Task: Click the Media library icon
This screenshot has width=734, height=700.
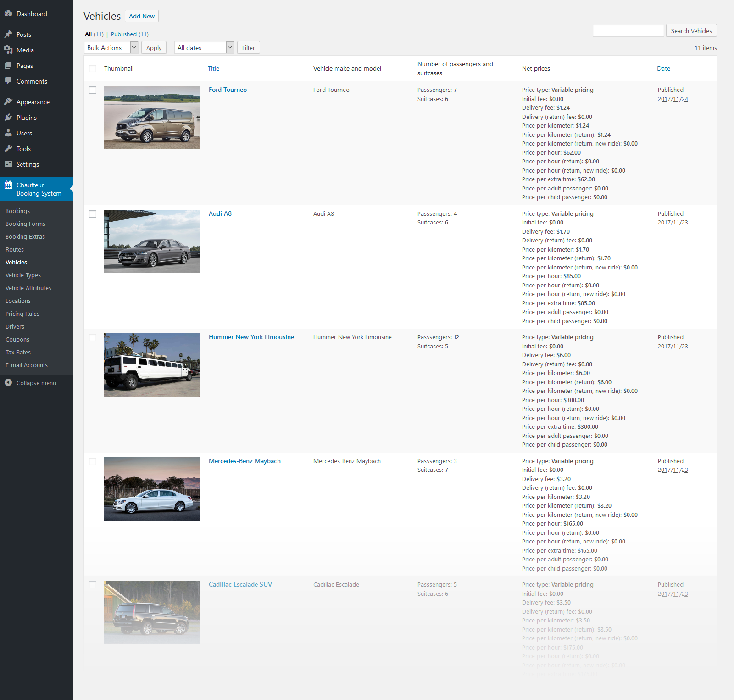Action: pos(8,50)
